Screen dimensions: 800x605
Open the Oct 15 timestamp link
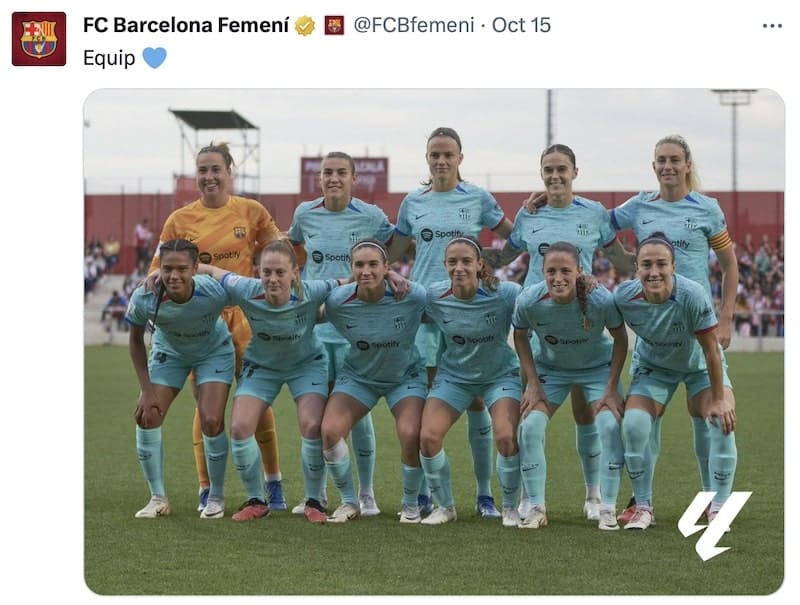(x=521, y=25)
